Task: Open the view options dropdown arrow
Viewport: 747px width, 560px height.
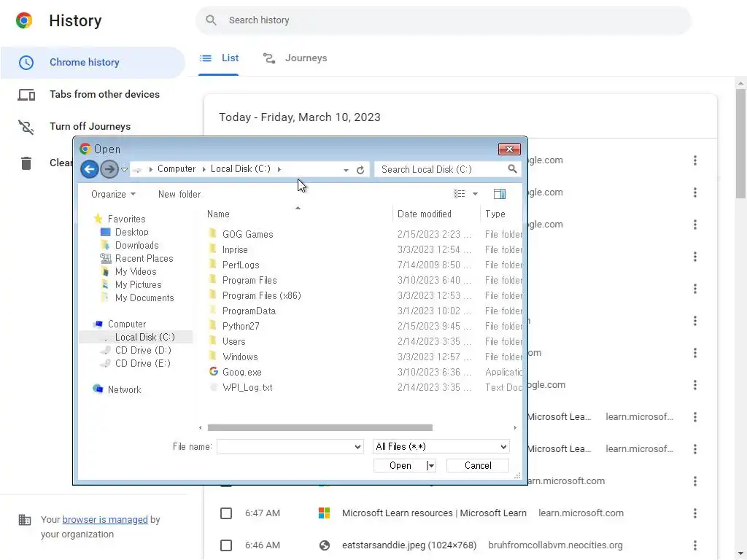Action: tap(475, 194)
